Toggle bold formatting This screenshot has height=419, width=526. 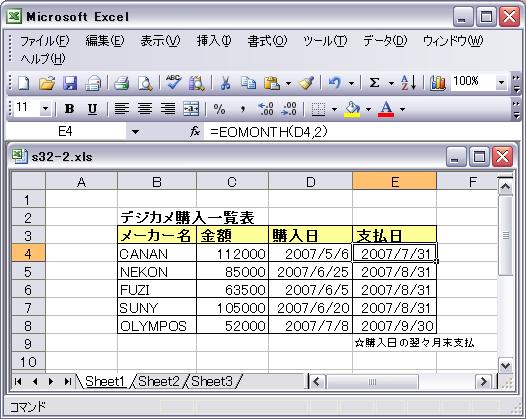[x=69, y=109]
